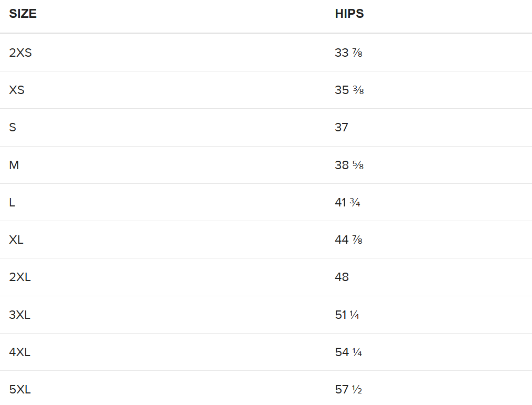Select the 2XL size label

point(20,277)
